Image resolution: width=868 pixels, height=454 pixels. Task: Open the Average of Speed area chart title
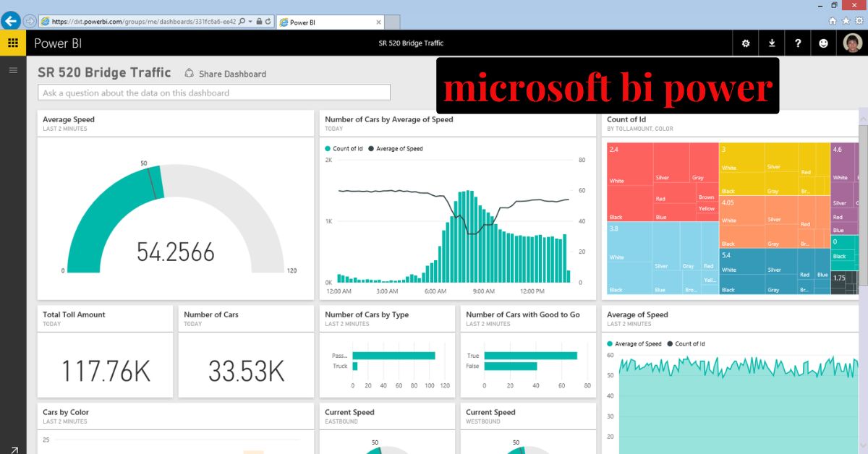tap(637, 314)
